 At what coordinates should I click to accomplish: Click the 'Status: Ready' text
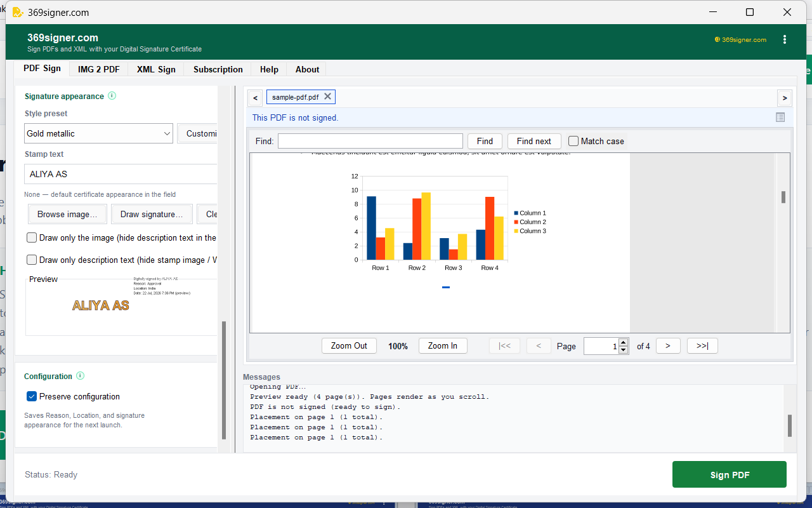click(x=51, y=474)
